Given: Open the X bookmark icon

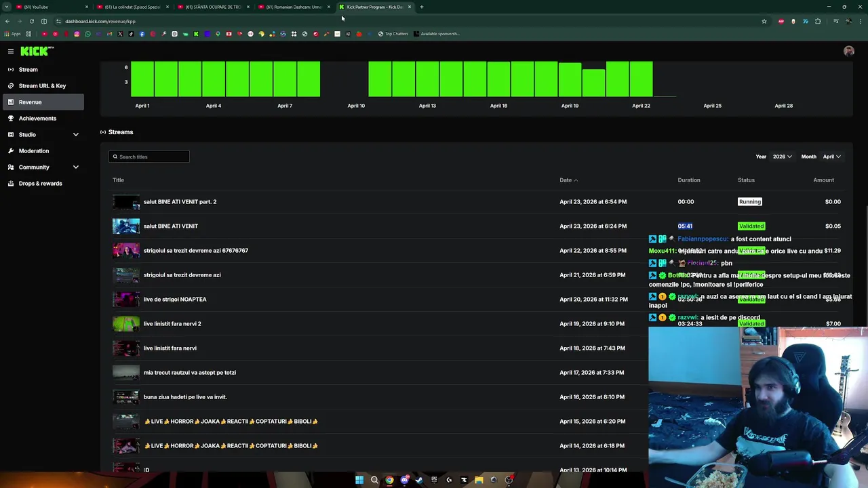Looking at the screenshot, I should click(x=120, y=34).
